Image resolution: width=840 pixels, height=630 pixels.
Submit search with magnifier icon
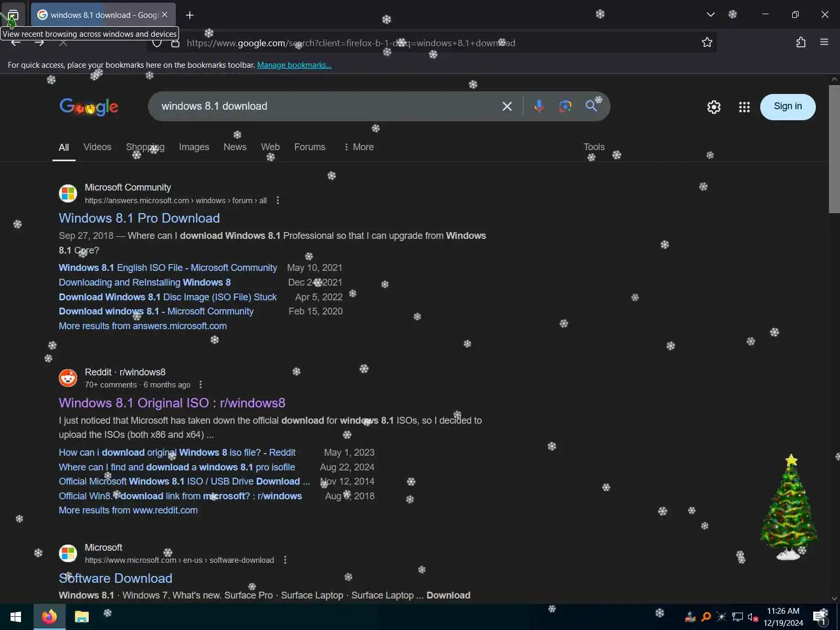point(592,106)
